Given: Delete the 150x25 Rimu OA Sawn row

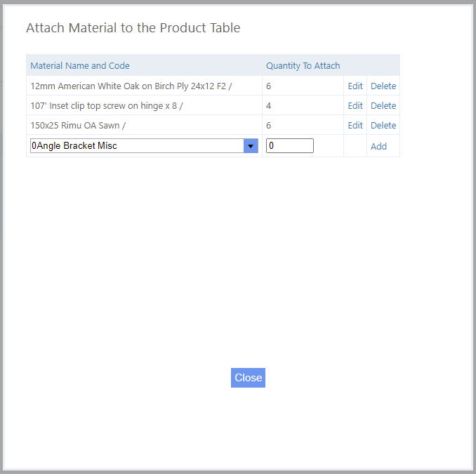Looking at the screenshot, I should 383,125.
